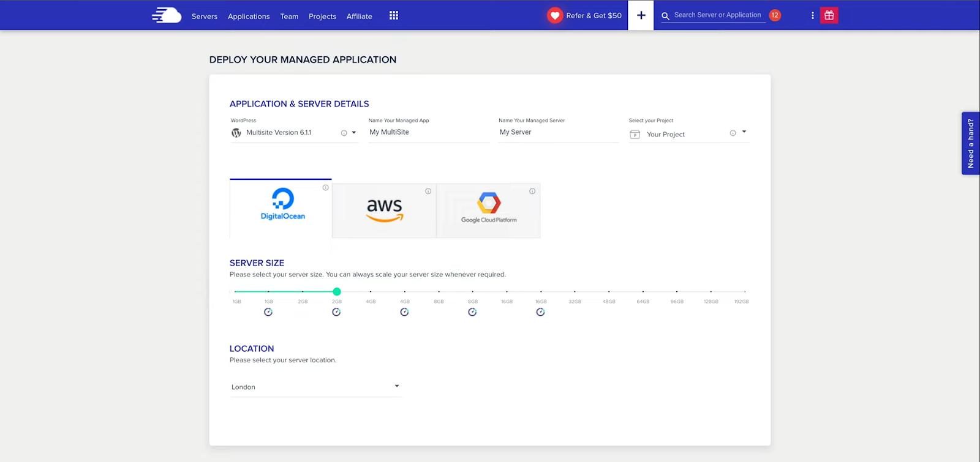Go to the Applications menu
Image resolution: width=980 pixels, height=462 pixels.
(x=249, y=17)
